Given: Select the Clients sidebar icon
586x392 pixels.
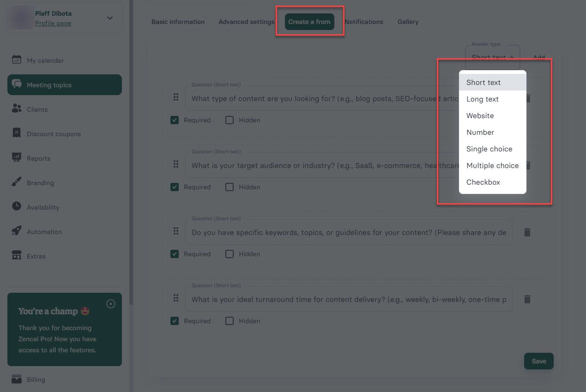Looking at the screenshot, I should pyautogui.click(x=17, y=109).
